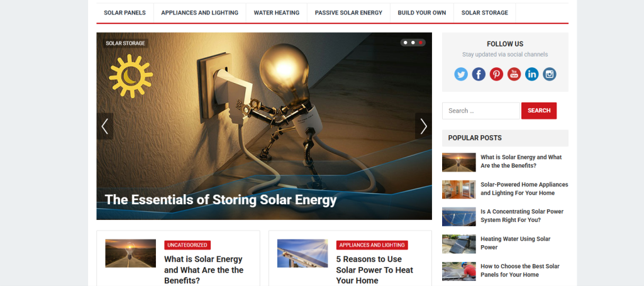644x286 pixels.
Task: Select the first slider pagination dot
Action: [x=406, y=43]
